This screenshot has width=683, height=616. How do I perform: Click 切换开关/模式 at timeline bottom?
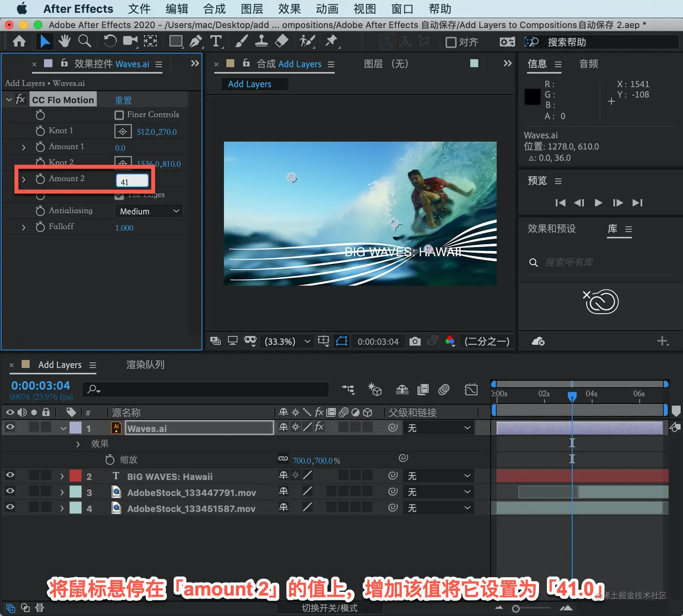click(x=330, y=608)
